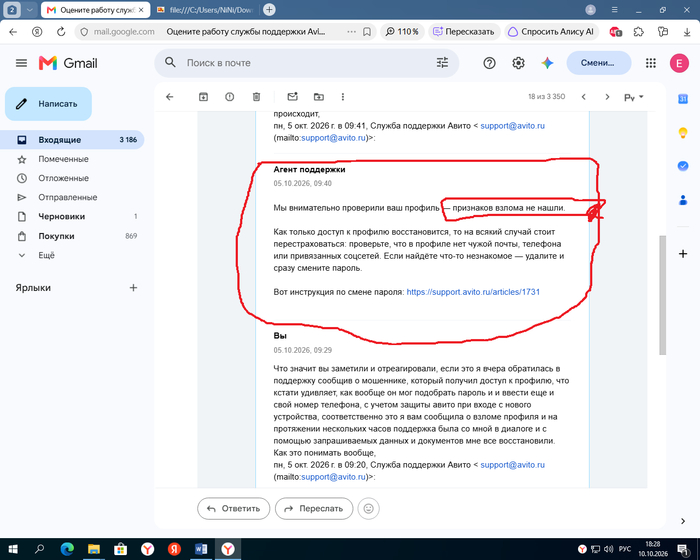The width and height of the screenshot is (700, 560).
Task: Click the Смени... button in Gmail header
Action: click(x=599, y=63)
